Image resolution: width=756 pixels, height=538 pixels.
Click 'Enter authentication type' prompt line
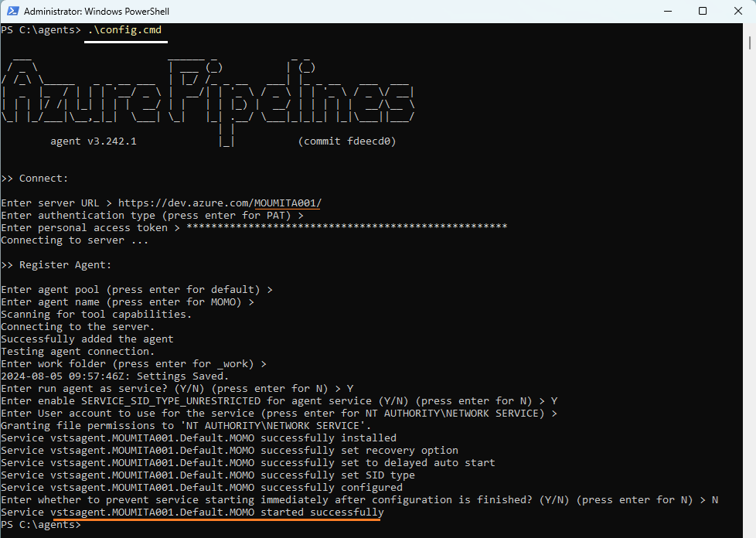point(152,216)
